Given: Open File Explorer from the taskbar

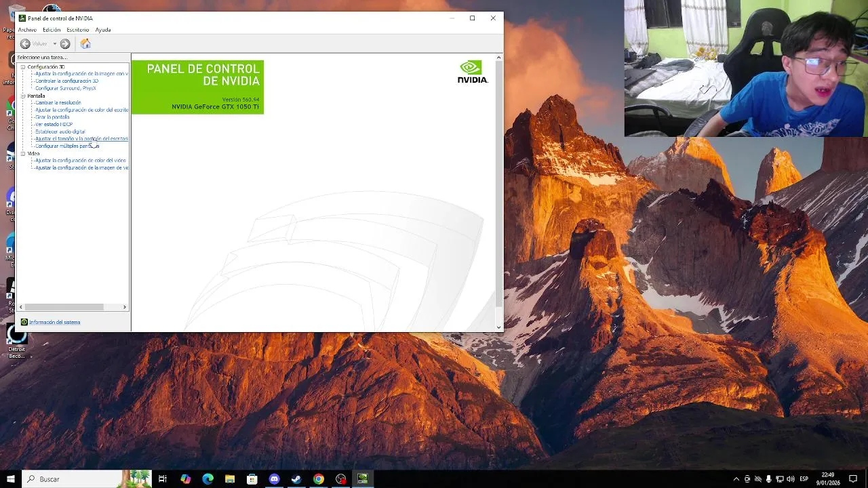Looking at the screenshot, I should (x=230, y=479).
